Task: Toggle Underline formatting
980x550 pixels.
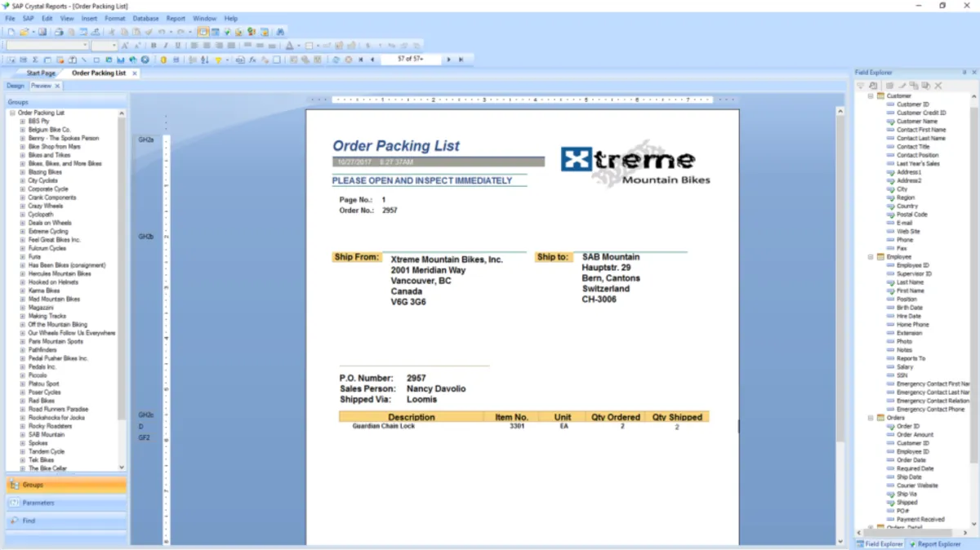Action: tap(178, 46)
